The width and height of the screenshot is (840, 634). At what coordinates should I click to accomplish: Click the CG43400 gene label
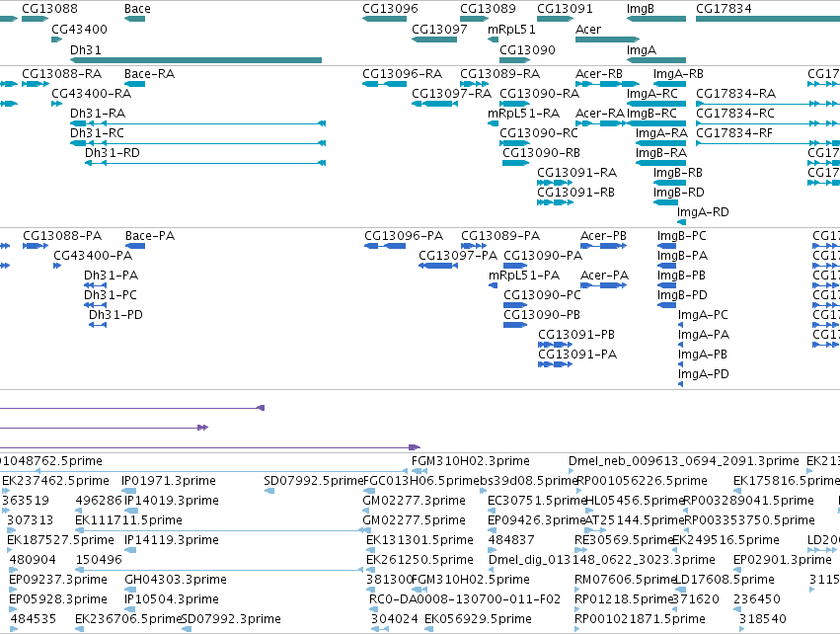tap(79, 29)
